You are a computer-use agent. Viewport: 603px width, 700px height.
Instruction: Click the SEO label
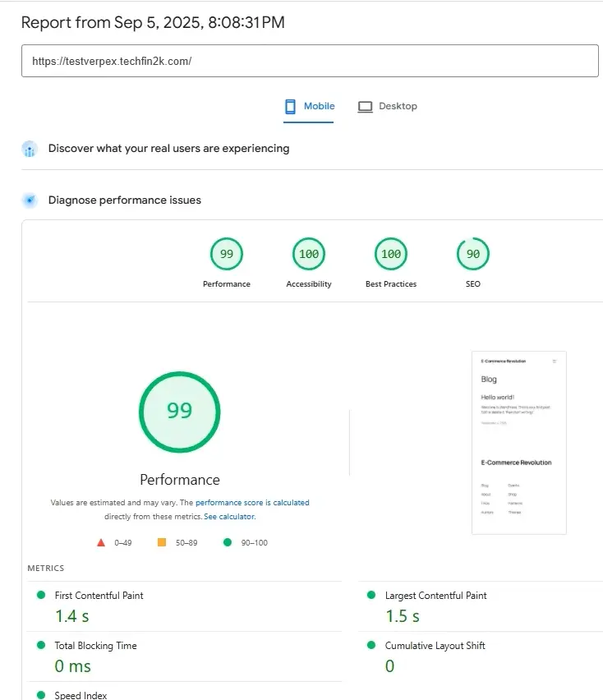(472, 284)
